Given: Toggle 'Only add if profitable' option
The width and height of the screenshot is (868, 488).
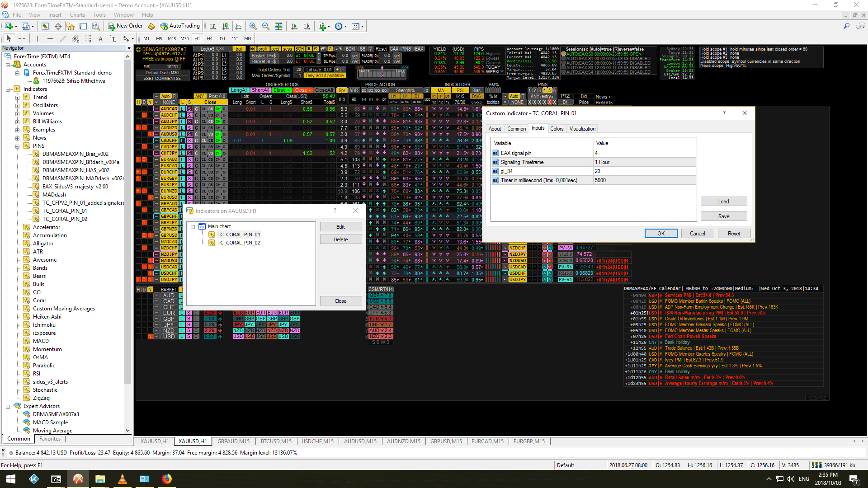Looking at the screenshot, I should pyautogui.click(x=324, y=75).
